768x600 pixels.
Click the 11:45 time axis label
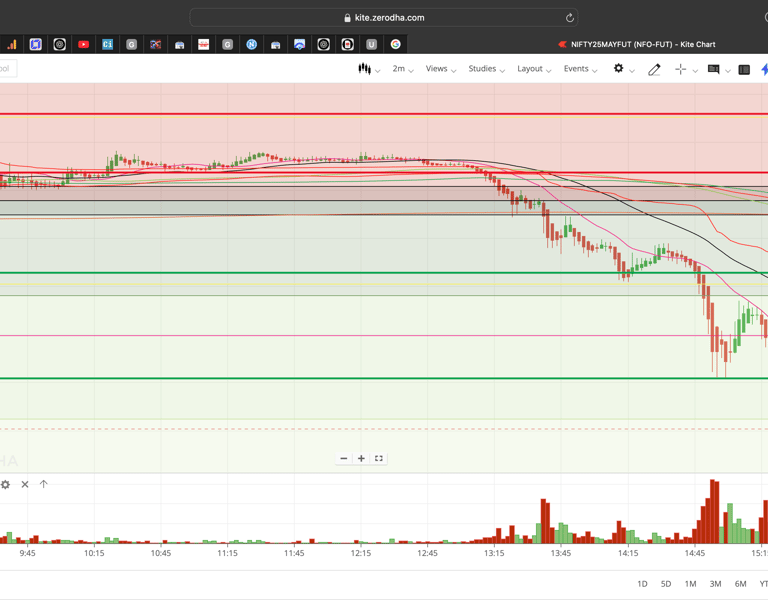[x=294, y=553]
